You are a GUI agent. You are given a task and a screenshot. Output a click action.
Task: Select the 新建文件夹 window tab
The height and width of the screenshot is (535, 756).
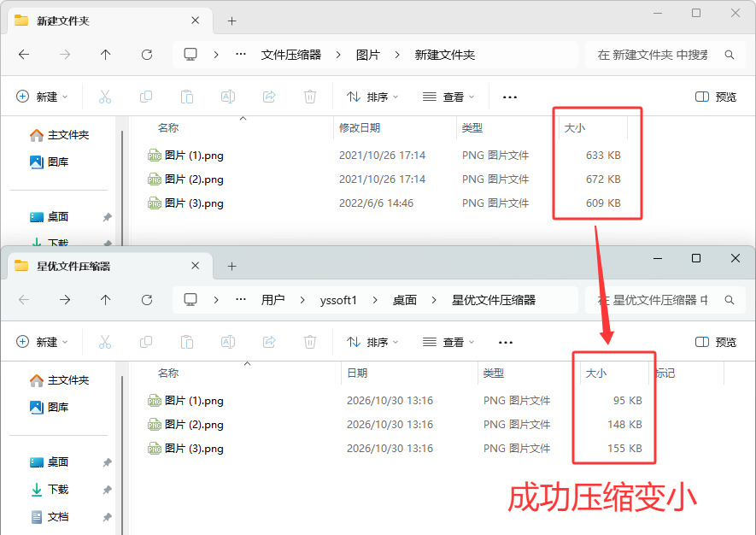pyautogui.click(x=110, y=21)
